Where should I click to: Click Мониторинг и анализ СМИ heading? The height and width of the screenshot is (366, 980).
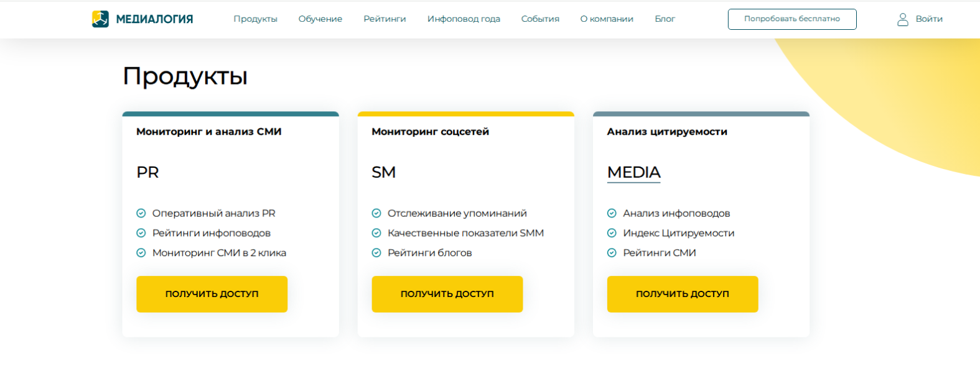209,132
